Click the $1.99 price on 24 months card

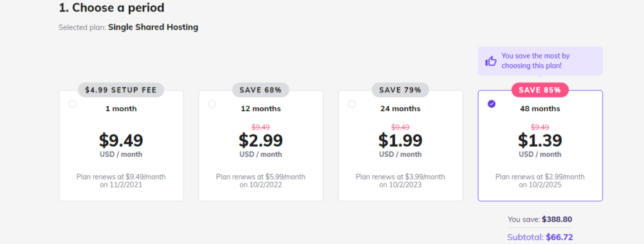[401, 140]
